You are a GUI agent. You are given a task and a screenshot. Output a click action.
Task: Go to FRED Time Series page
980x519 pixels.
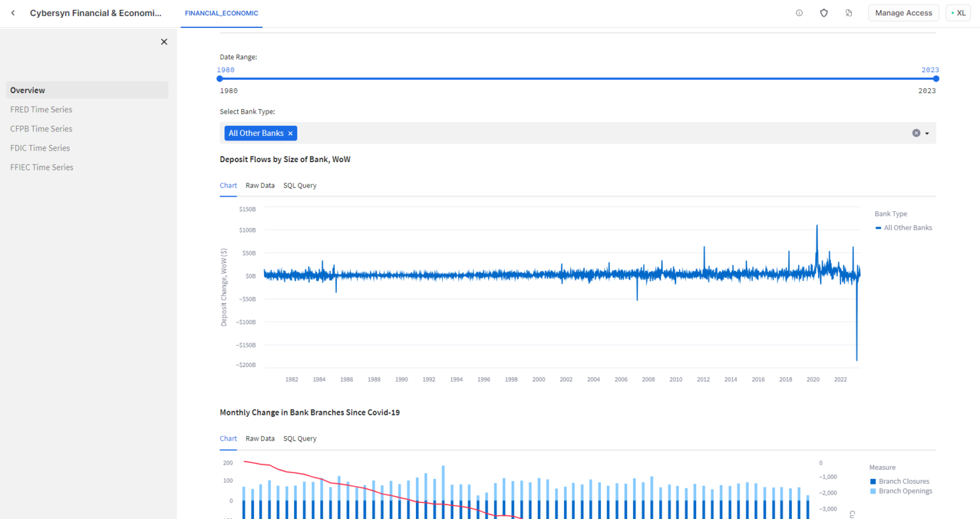click(x=41, y=110)
